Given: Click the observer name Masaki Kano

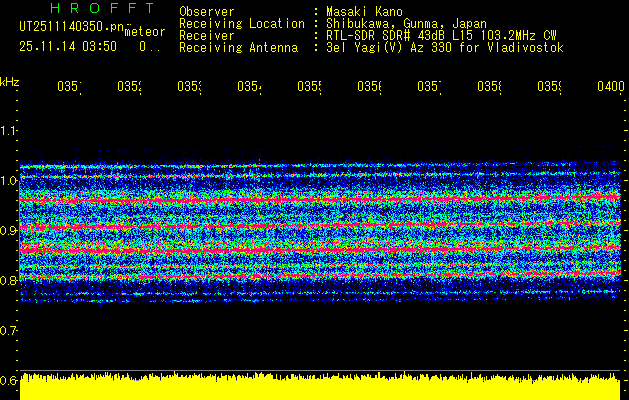Looking at the screenshot, I should coord(364,11).
